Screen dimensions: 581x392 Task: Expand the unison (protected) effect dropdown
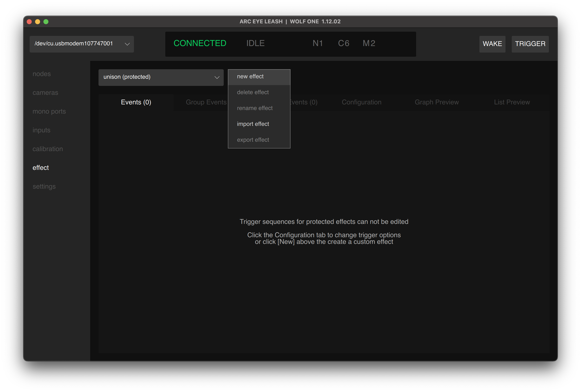pos(161,77)
